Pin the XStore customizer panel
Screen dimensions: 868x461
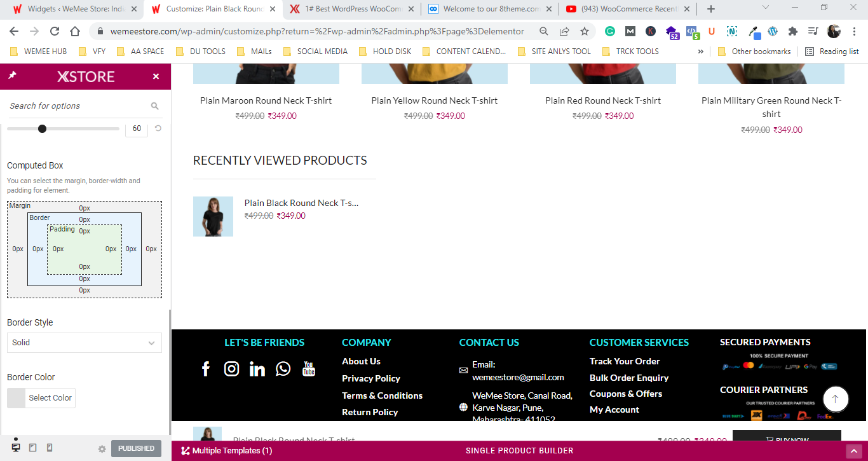[x=12, y=76]
